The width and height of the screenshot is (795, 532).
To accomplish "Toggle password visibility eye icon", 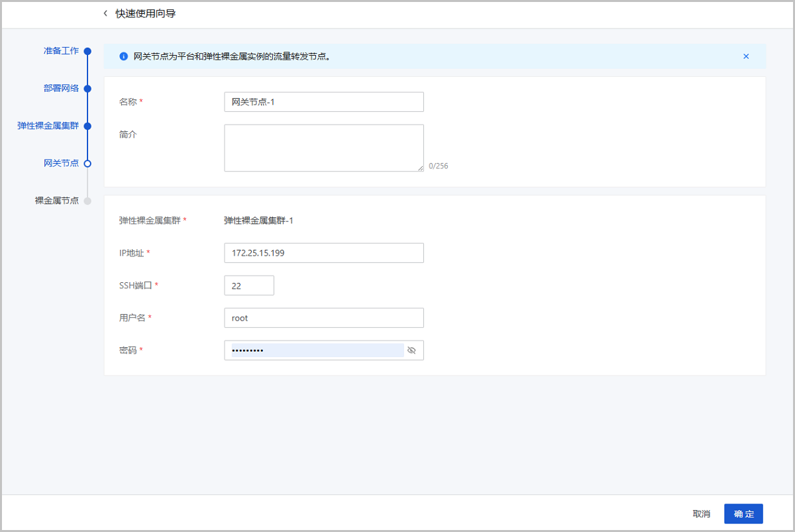I will click(411, 350).
